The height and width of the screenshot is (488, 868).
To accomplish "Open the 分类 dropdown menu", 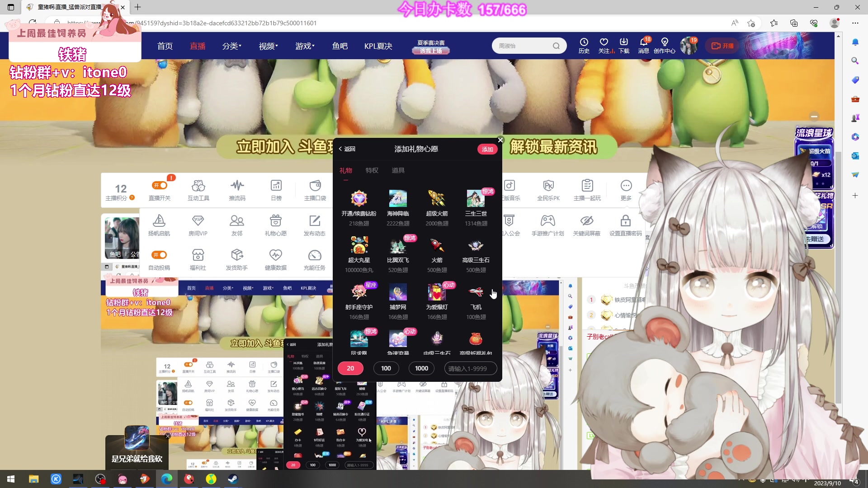I will click(231, 46).
